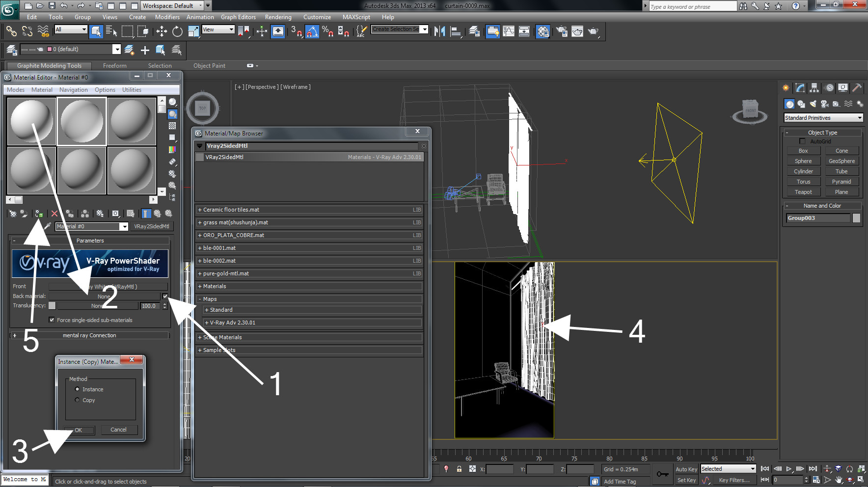868x487 pixels.
Task: Click the Translucency color swatch
Action: pos(52,306)
